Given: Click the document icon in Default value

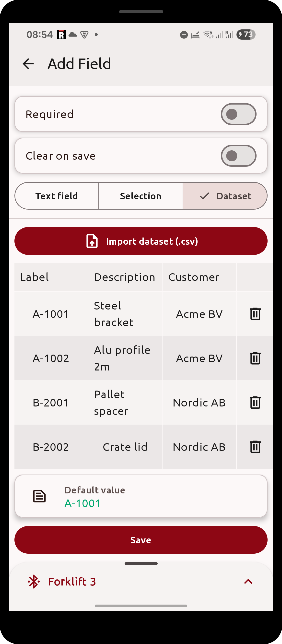Looking at the screenshot, I should tap(39, 496).
